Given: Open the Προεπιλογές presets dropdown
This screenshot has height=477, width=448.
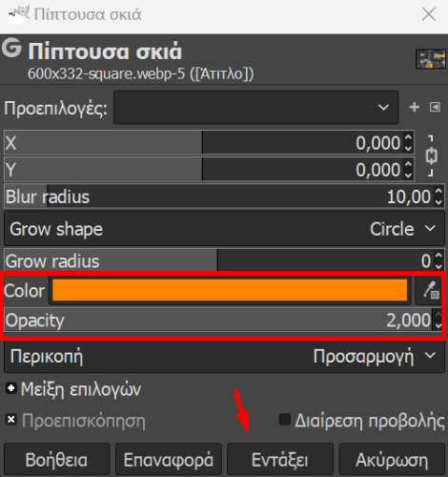Looking at the screenshot, I should tap(256, 108).
